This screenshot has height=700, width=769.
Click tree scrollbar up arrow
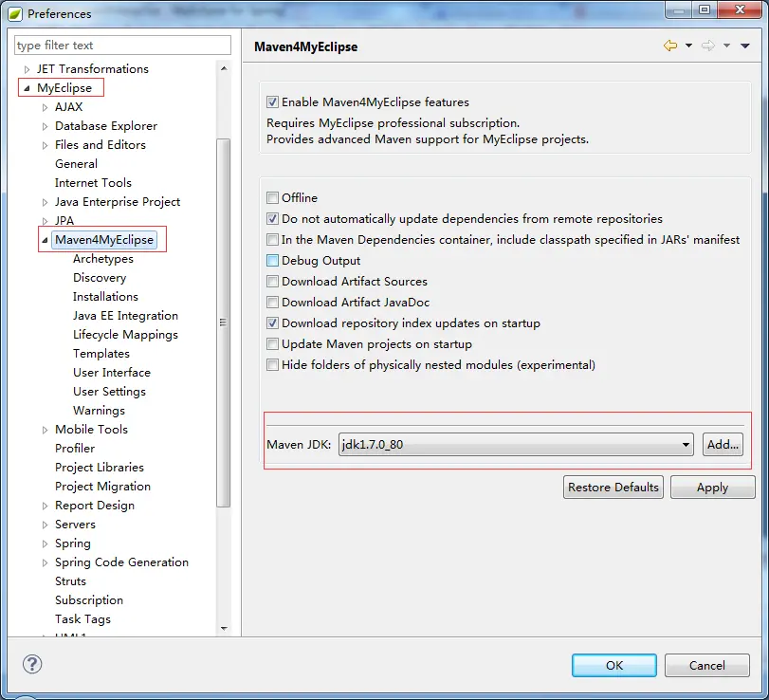(224, 68)
